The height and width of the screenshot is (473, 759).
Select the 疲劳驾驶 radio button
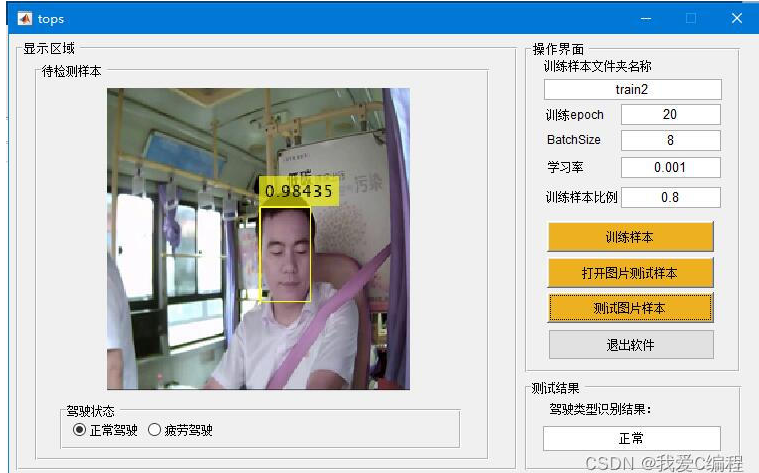click(154, 430)
